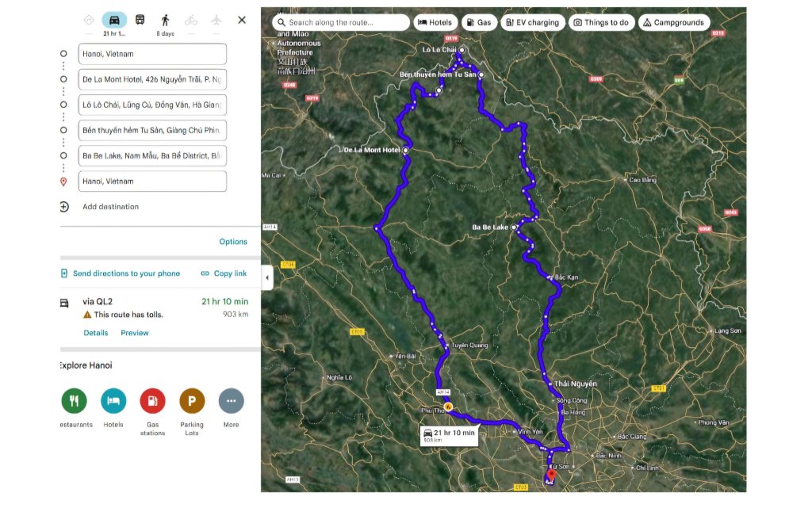The image size is (812, 508).
Task: Filter route by EV charging chip
Action: pos(532,23)
